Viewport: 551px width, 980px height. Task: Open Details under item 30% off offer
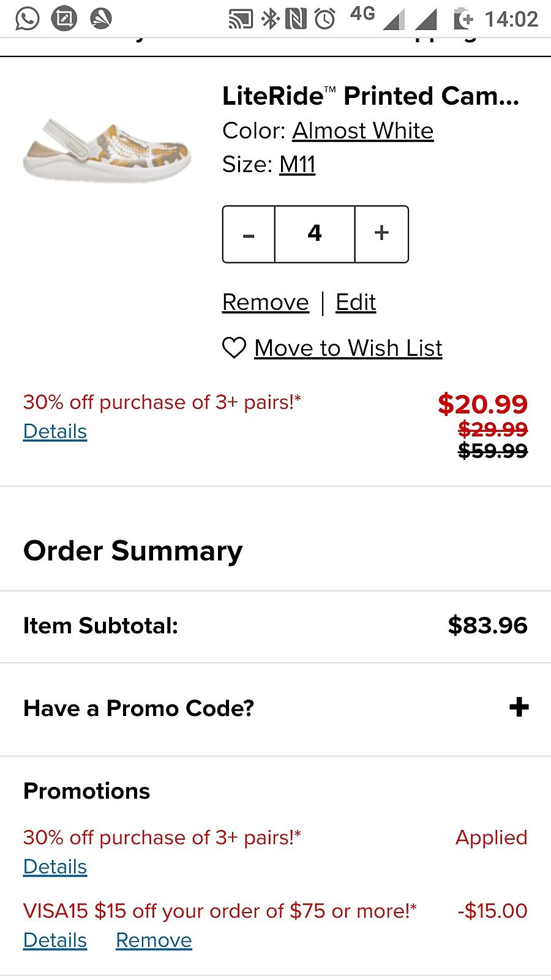coord(55,432)
